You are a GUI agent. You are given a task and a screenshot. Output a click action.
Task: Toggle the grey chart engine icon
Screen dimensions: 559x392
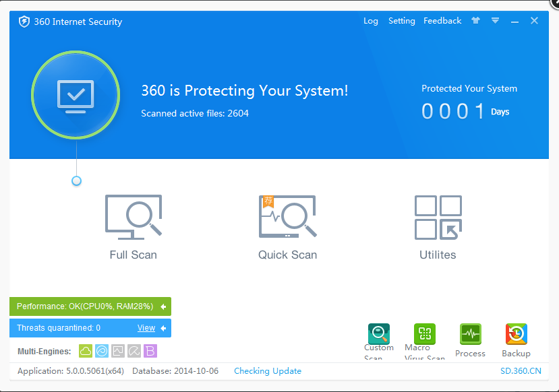(x=117, y=351)
